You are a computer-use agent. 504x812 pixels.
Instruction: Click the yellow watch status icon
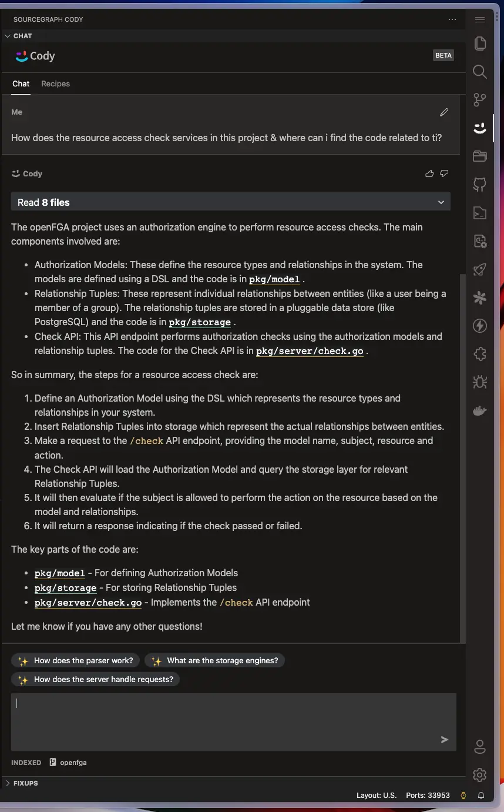[x=463, y=795]
